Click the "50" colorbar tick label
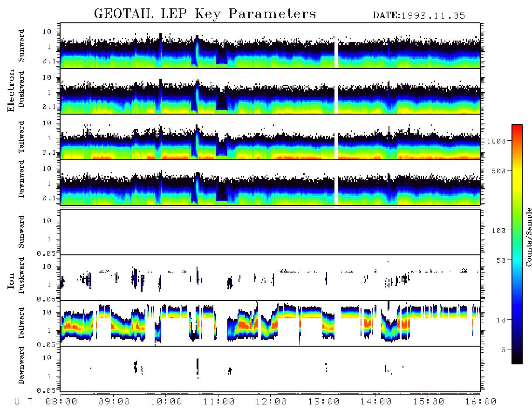 [x=501, y=260]
